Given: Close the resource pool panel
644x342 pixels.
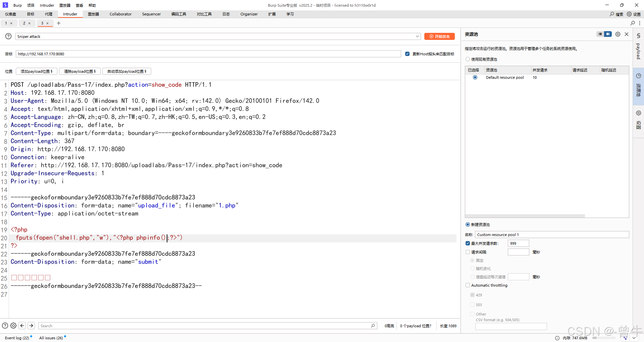Looking at the screenshot, I should click(x=627, y=34).
